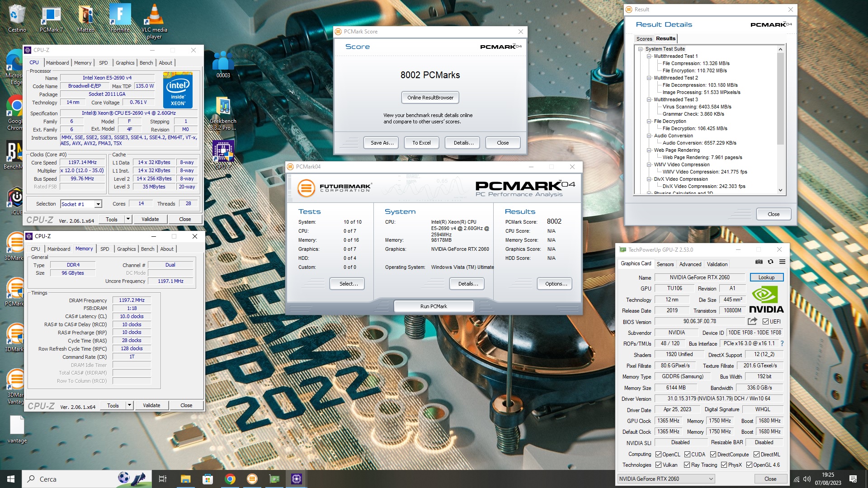Image resolution: width=868 pixels, height=488 pixels.
Task: Open Task View on the taskbar
Action: 163,479
